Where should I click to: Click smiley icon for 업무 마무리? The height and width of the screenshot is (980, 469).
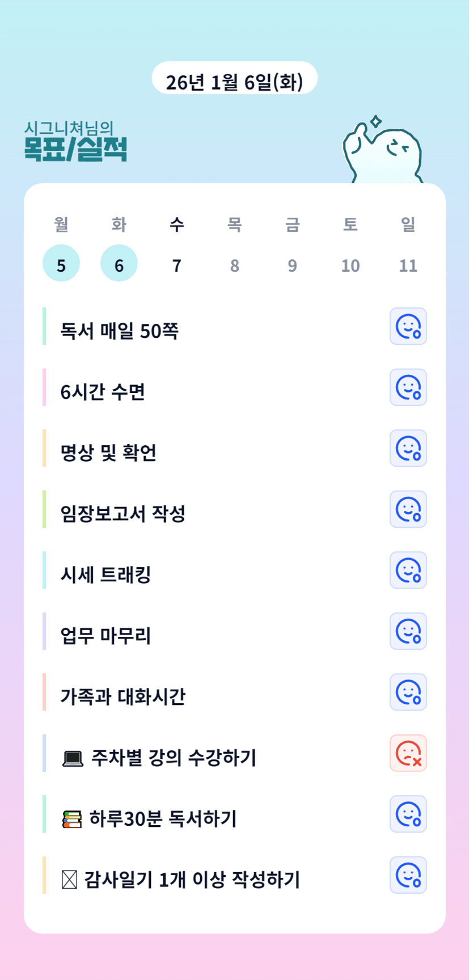(x=408, y=631)
